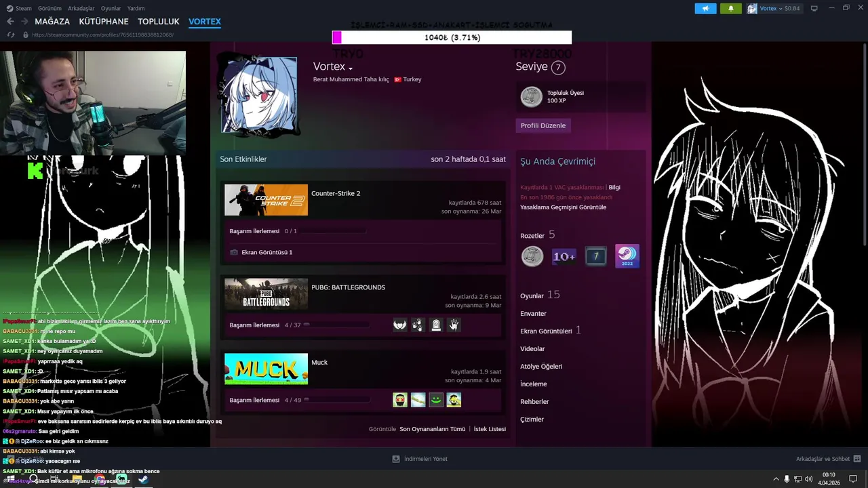
Task: Click the Profili Düzenle button
Action: (543, 125)
